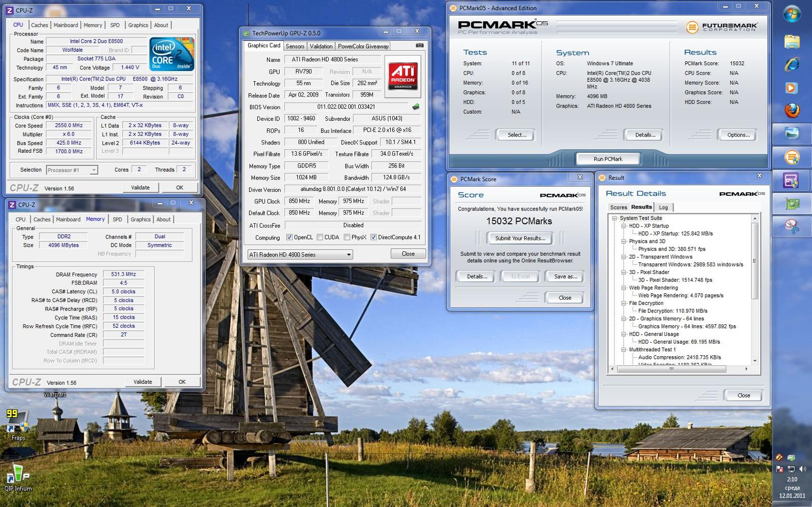Click the orange memory-chip tray icon
This screenshot has width=812, height=507.
[x=780, y=457]
